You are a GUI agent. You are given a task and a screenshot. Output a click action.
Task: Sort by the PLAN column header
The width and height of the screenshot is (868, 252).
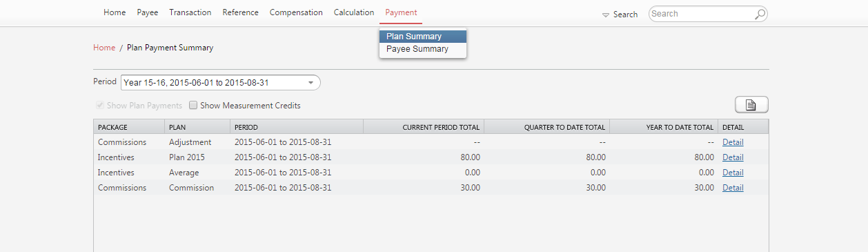pos(197,127)
